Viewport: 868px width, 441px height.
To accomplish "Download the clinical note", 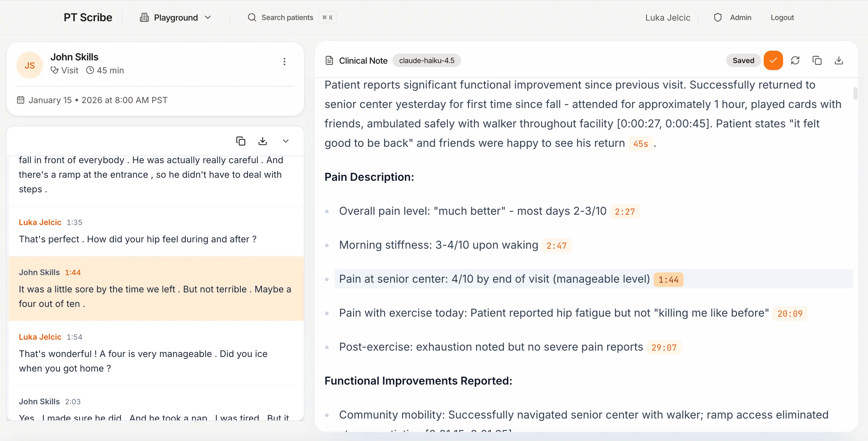I will point(839,61).
